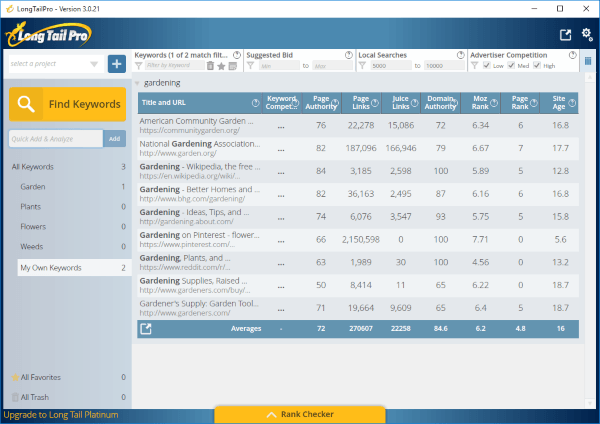Viewport: 600px width, 424px height.
Task: Click the Juice Links info icon
Action: click(414, 103)
